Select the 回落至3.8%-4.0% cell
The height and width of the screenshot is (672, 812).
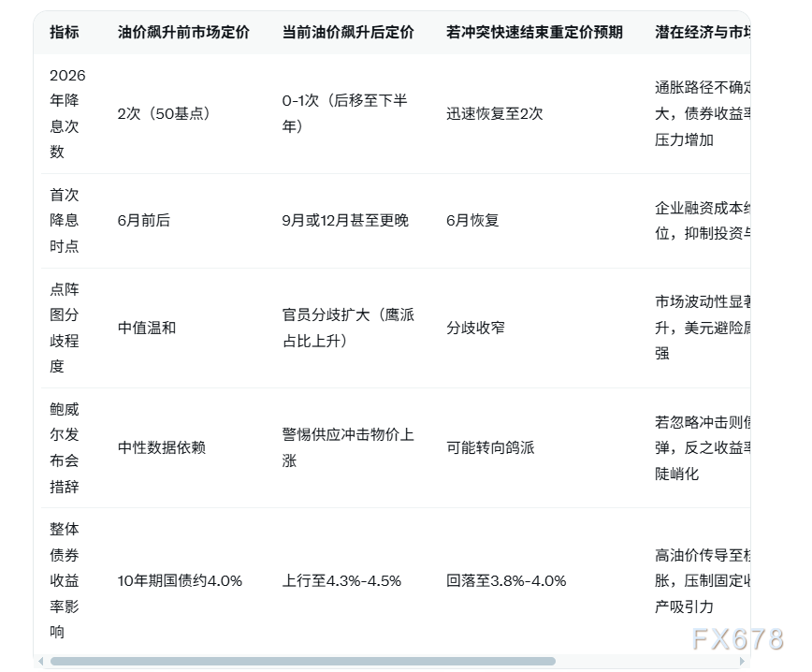(506, 580)
